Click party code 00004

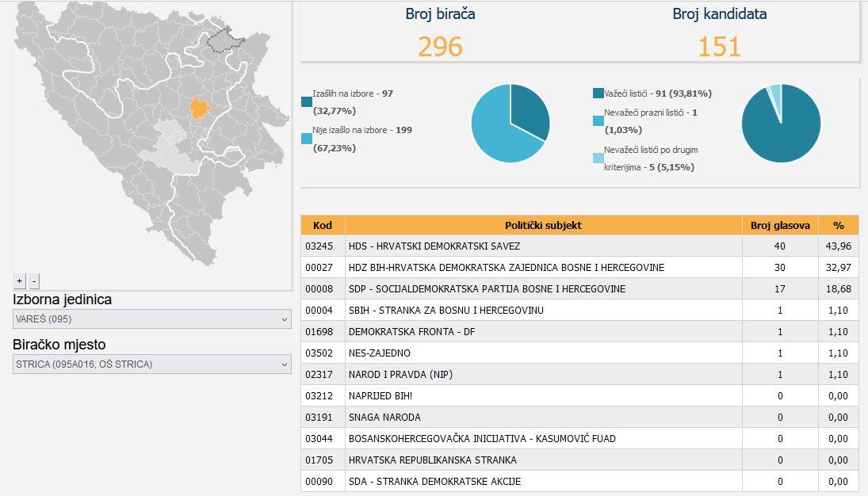coord(319,310)
